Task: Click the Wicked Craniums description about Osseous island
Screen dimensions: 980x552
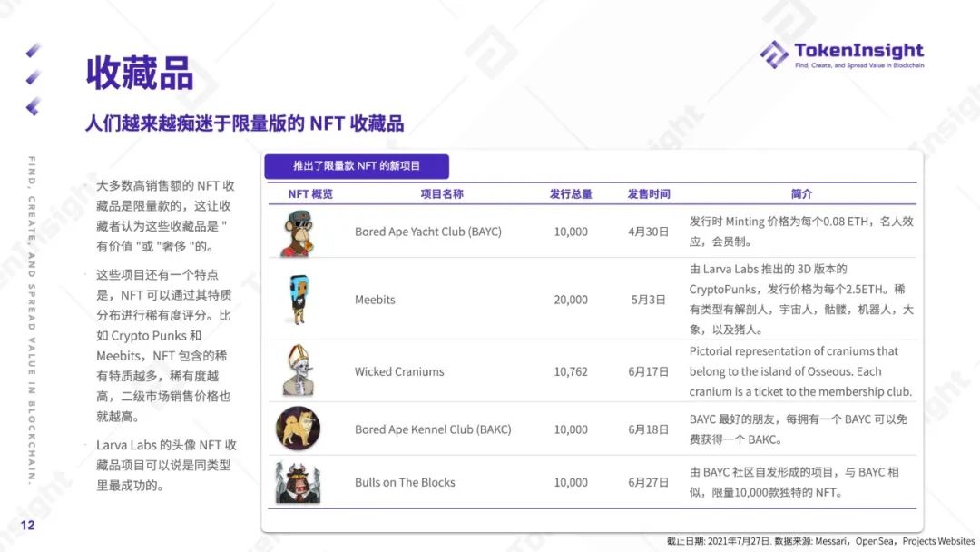Action: click(800, 371)
